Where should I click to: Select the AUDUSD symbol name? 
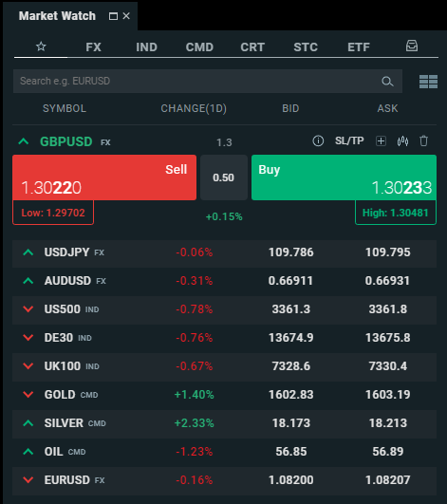tap(67, 281)
